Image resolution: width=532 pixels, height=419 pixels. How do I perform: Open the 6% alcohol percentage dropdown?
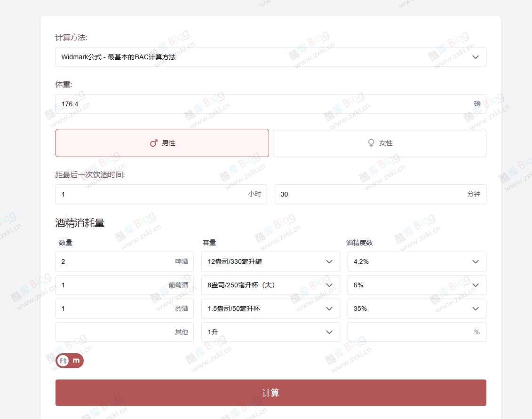coord(416,285)
